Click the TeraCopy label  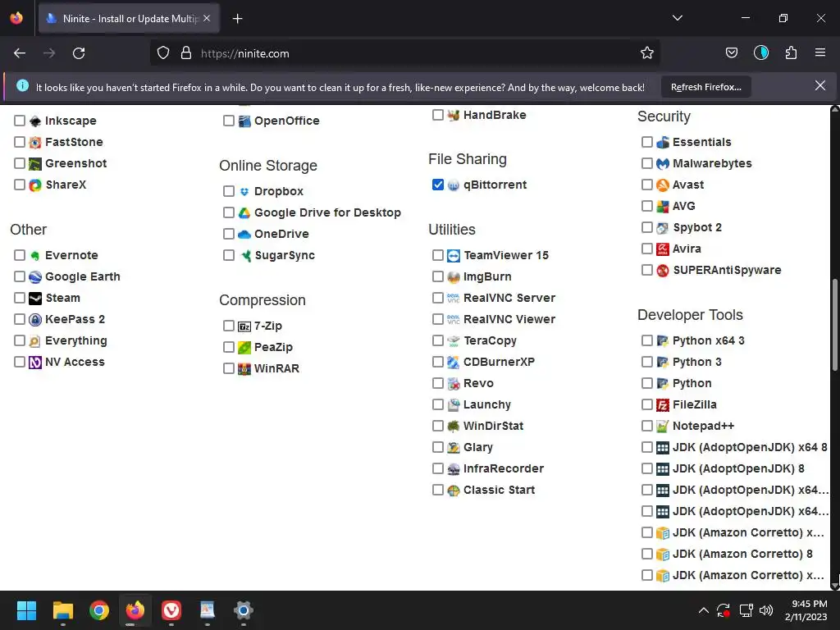click(x=490, y=340)
